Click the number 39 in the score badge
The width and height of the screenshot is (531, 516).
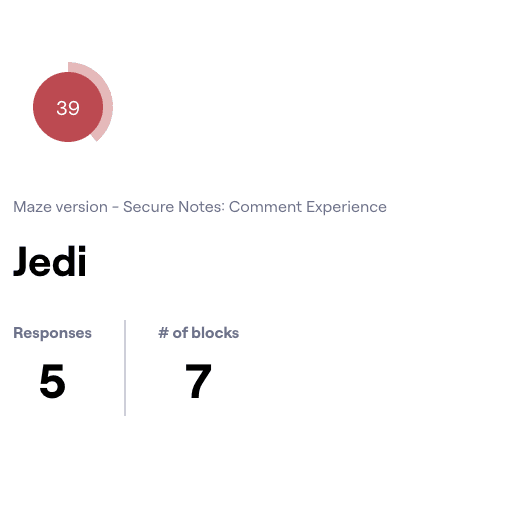tap(68, 108)
